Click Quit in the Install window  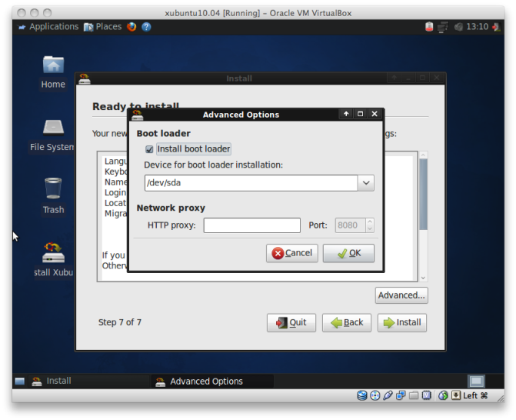point(291,322)
